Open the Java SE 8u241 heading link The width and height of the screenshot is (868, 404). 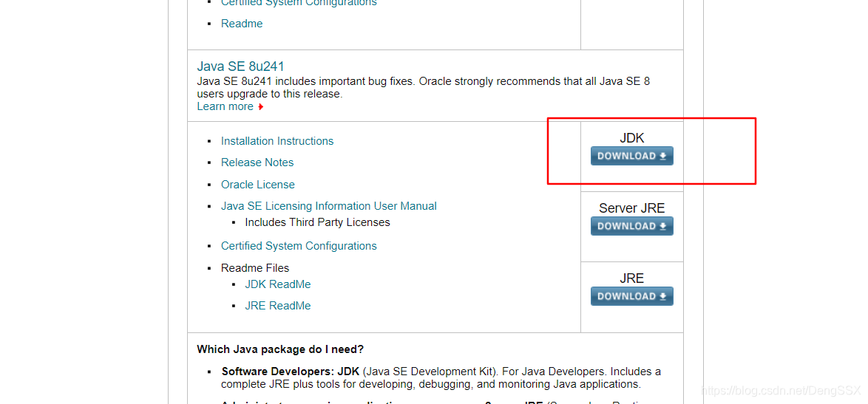tap(240, 67)
